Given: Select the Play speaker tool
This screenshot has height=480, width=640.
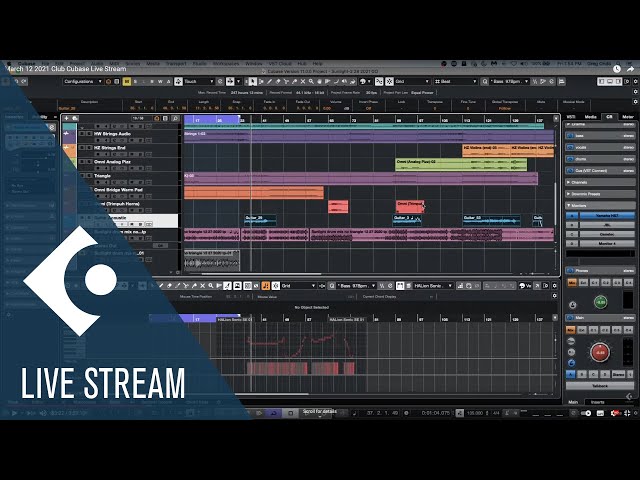Looking at the screenshot, I should 344,82.
